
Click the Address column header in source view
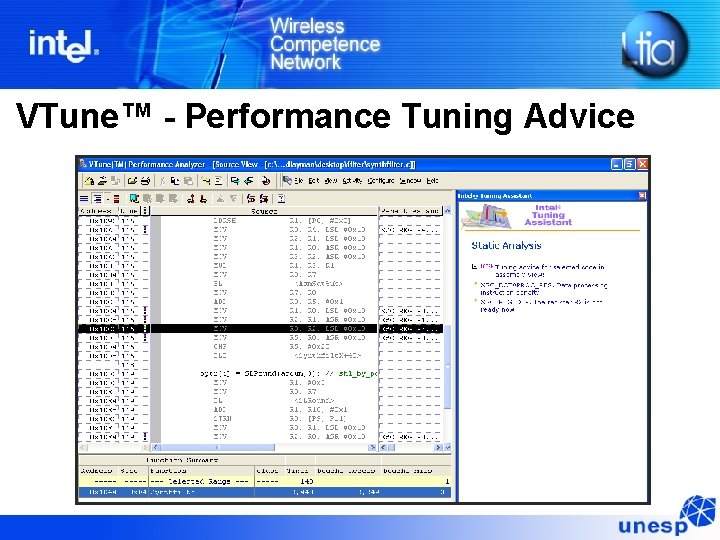pyautogui.click(x=98, y=211)
